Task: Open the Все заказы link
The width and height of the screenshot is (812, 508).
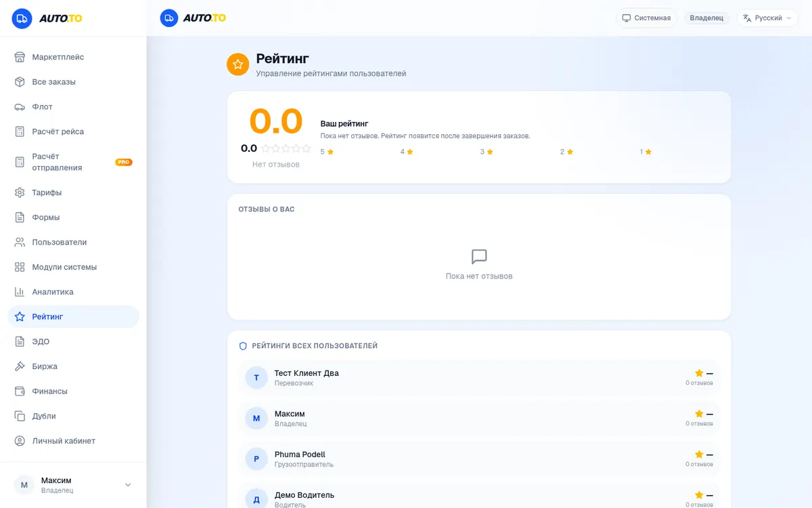Action: click(x=73, y=82)
